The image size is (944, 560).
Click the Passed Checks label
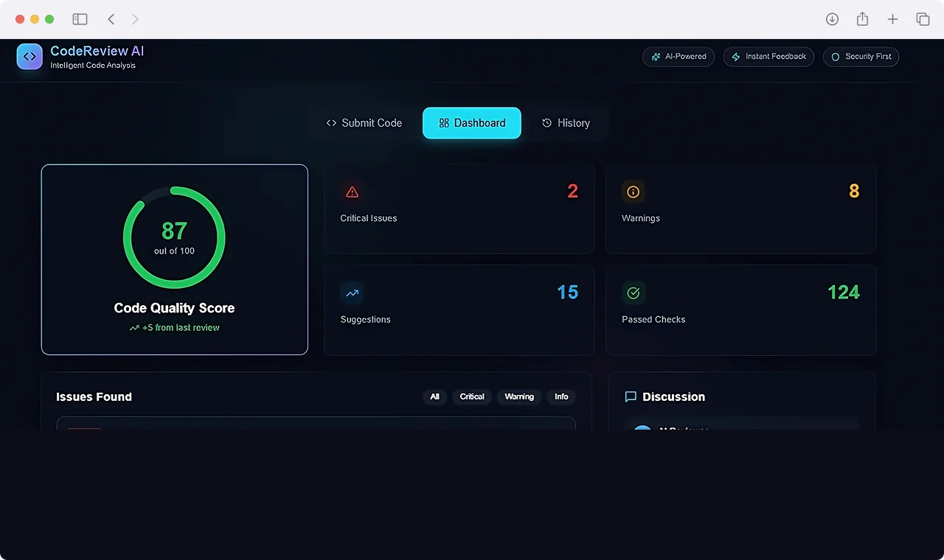pos(653,319)
